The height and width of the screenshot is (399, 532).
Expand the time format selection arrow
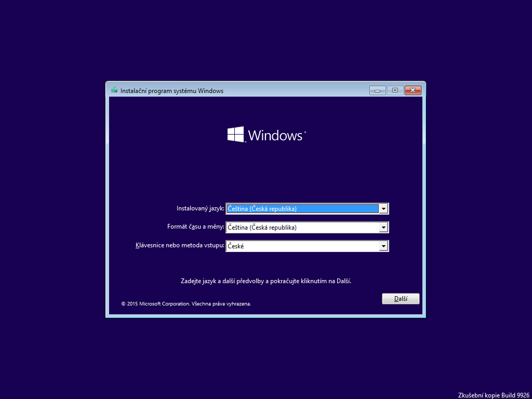[383, 227]
